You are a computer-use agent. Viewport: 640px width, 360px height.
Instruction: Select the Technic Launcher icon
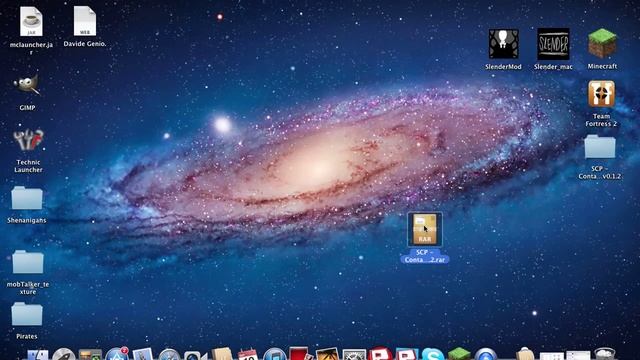[28, 140]
